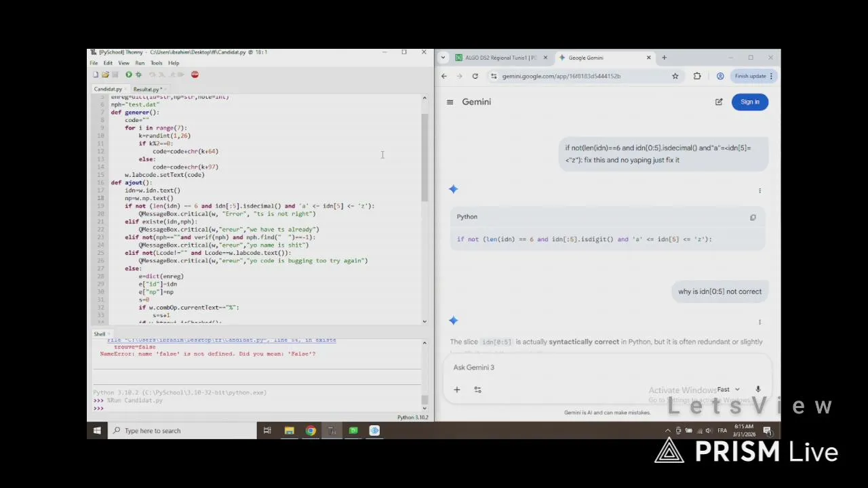Click the 6:15 AM taskbar clock

[744, 430]
